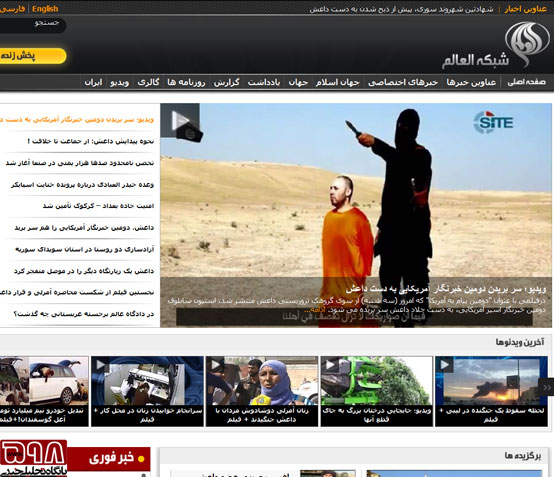This screenshot has width=554, height=477.
Task: Open headline about Baghdad–Kirkuk road security
Action: point(99,206)
